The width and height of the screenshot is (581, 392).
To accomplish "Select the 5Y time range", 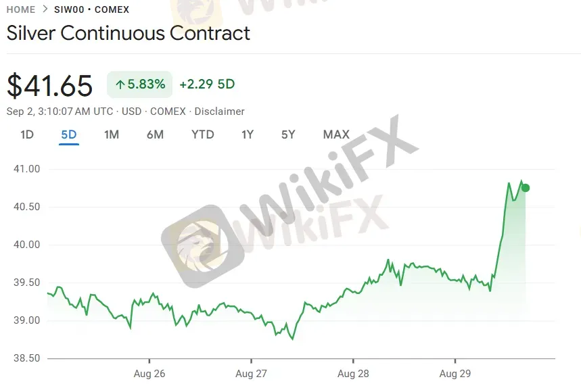I will coord(288,134).
